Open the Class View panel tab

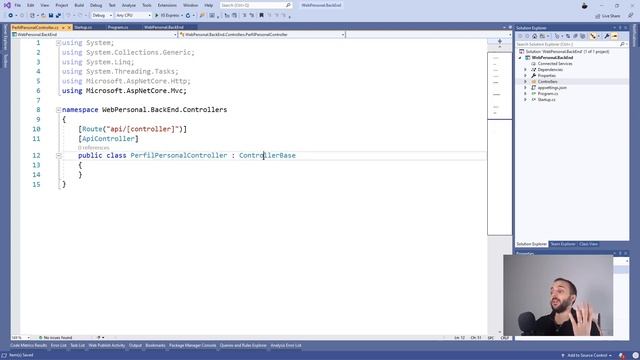tap(588, 244)
